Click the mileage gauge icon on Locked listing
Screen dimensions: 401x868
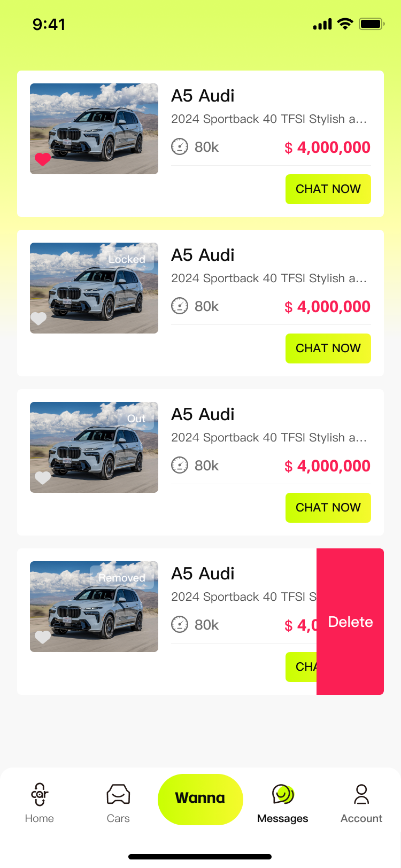tap(180, 306)
